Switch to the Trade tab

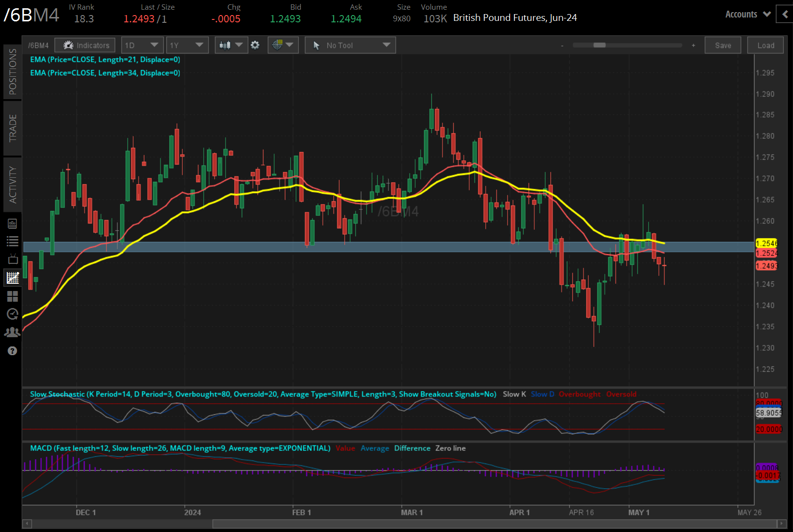coord(13,128)
